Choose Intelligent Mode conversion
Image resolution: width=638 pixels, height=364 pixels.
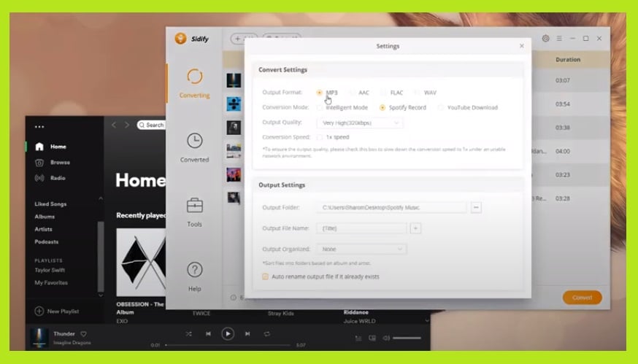(320, 108)
